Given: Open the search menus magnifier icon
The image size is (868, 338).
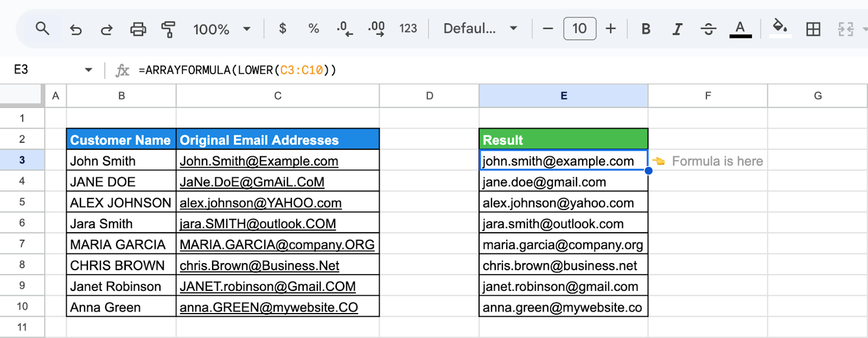Looking at the screenshot, I should coord(42,28).
